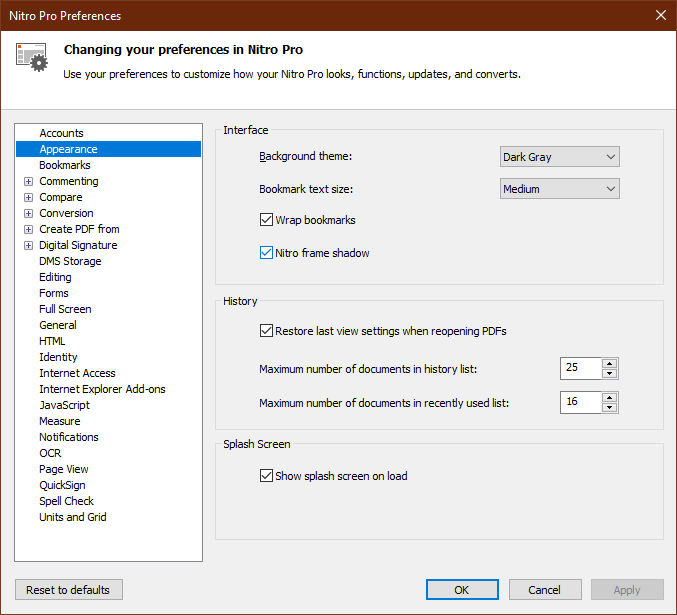Expand the Create PDF from node

[28, 229]
